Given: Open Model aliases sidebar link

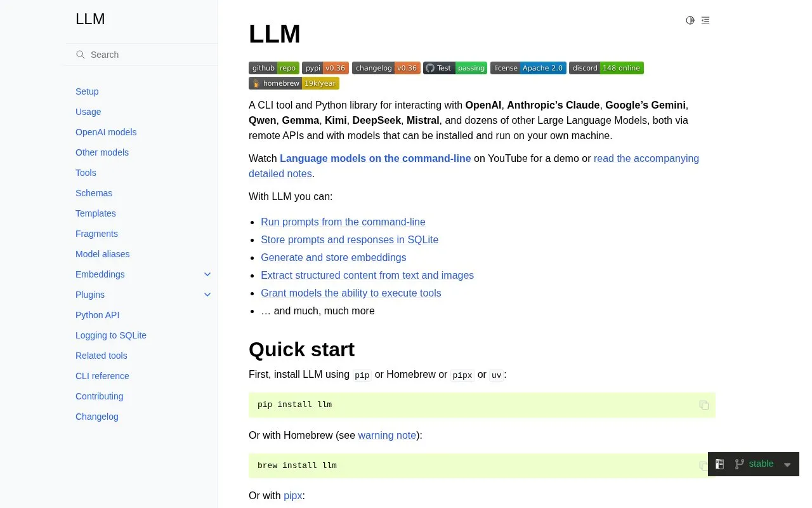Looking at the screenshot, I should click(x=103, y=254).
